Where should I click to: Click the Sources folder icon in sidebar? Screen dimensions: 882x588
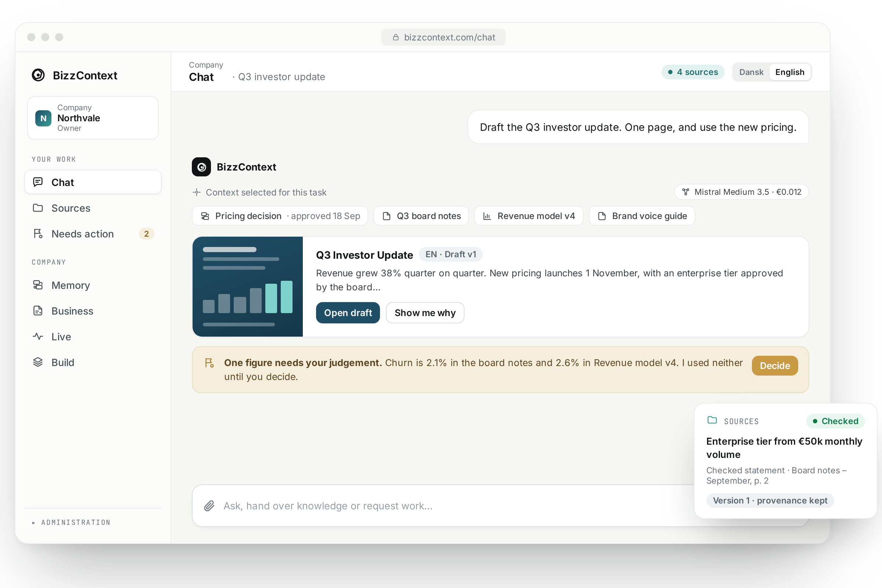[38, 208]
